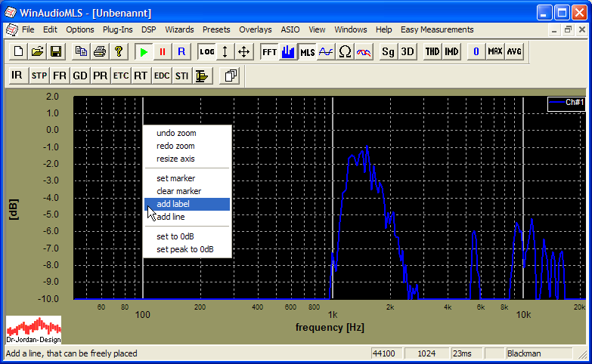Toggle the MLS measurement mode button

click(307, 51)
